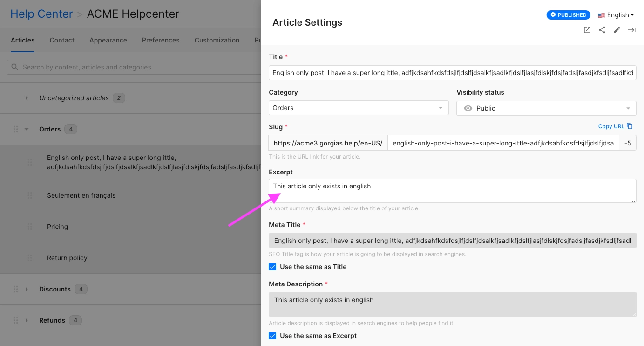Collapse the Article Settings panel with arrow icon
This screenshot has height=346, width=644.
point(631,29)
